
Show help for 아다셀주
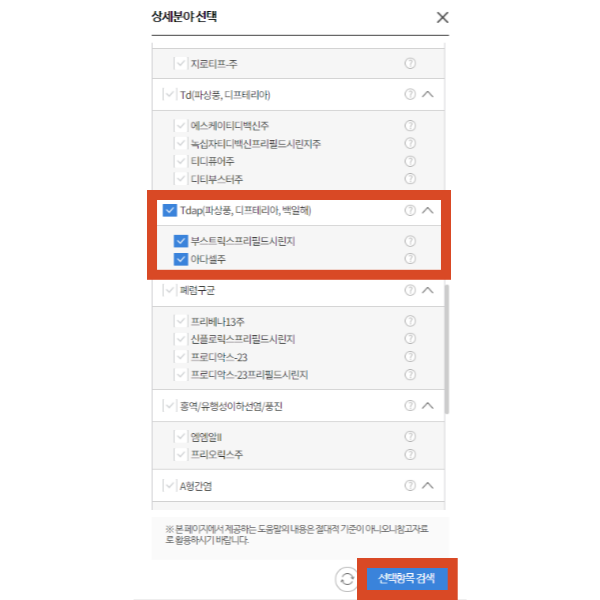[x=410, y=259]
